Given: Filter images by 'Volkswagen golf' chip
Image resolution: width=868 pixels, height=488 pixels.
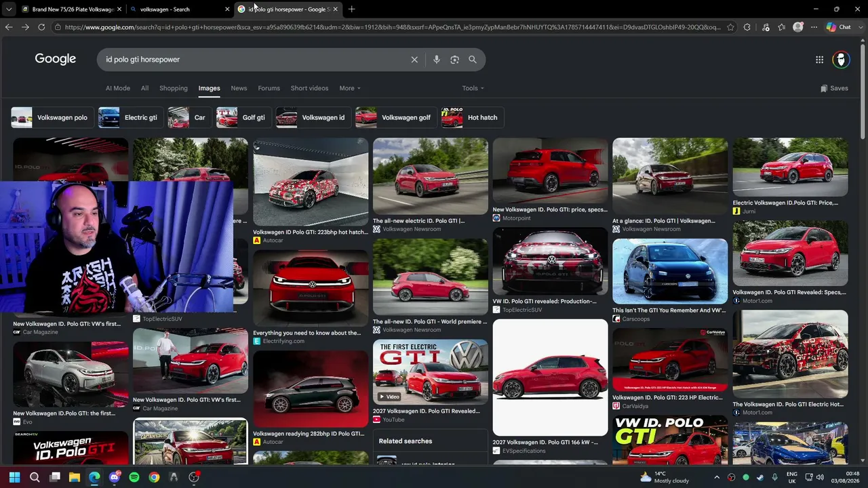Looking at the screenshot, I should [395, 117].
